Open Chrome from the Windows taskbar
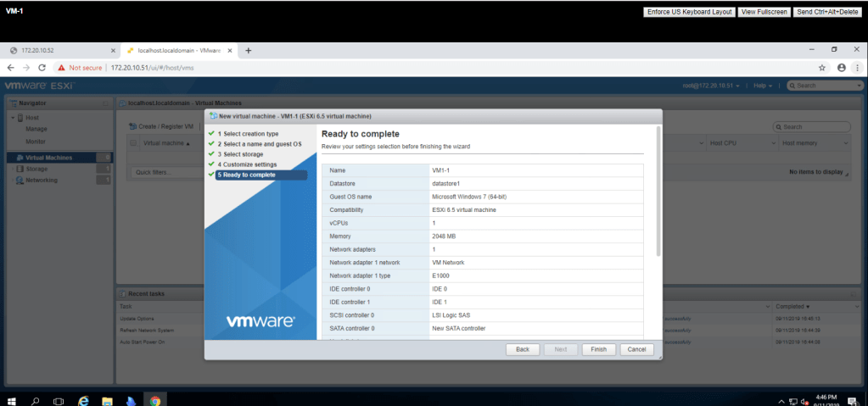 click(x=155, y=400)
